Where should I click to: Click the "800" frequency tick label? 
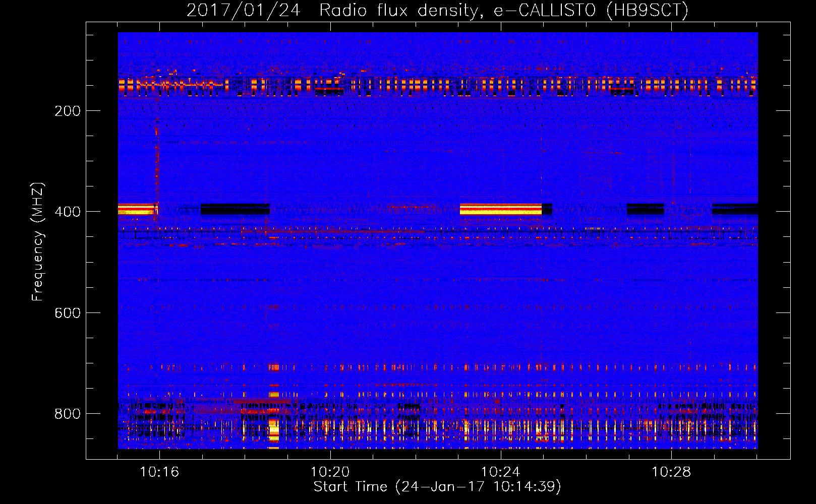[x=68, y=414]
